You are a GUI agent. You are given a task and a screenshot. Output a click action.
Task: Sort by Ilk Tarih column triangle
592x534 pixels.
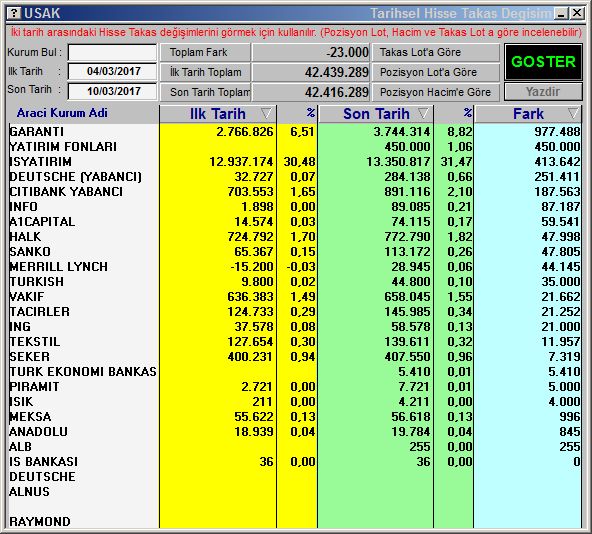click(x=266, y=114)
